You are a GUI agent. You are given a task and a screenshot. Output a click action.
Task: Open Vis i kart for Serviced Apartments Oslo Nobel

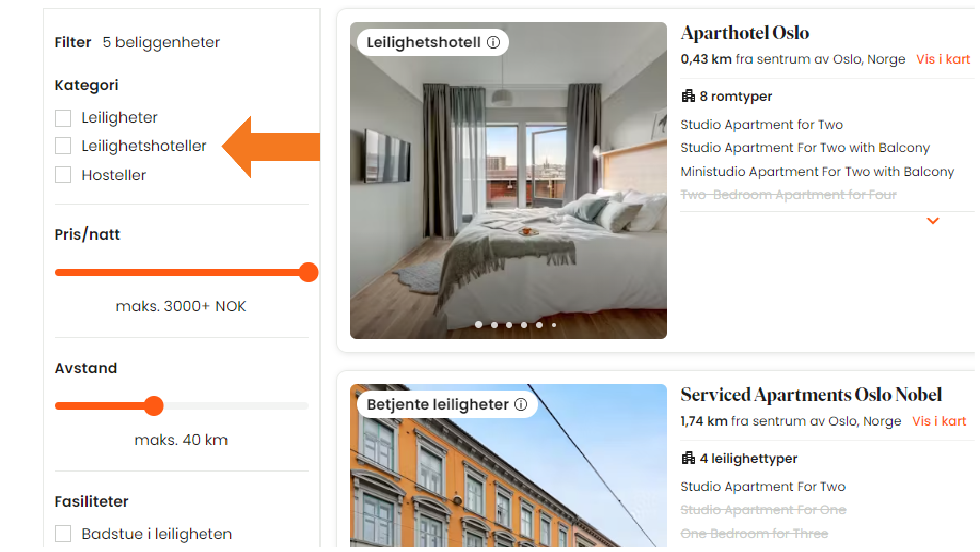pos(939,421)
